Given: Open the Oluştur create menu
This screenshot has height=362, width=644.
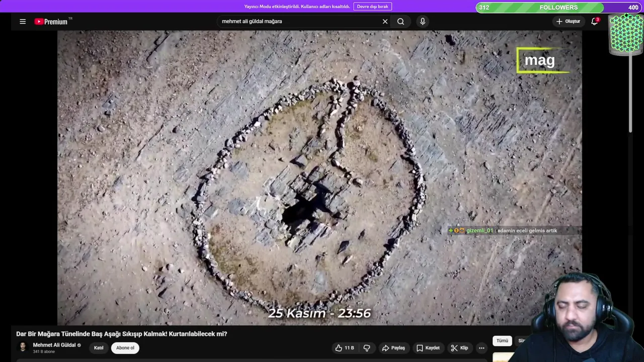Looking at the screenshot, I should tap(568, 21).
